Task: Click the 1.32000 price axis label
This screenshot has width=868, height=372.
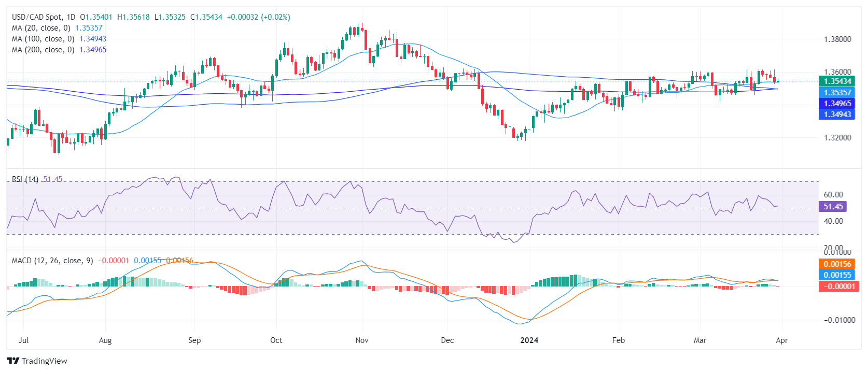Action: coord(837,138)
